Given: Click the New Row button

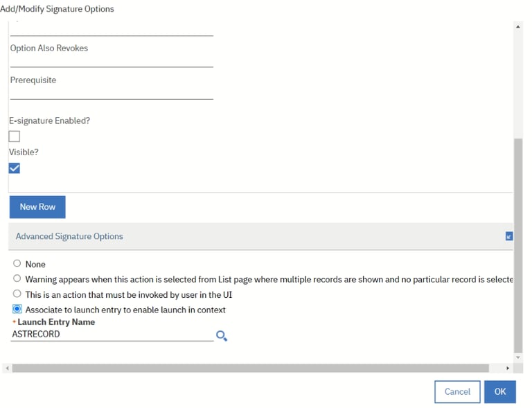Looking at the screenshot, I should (37, 207).
